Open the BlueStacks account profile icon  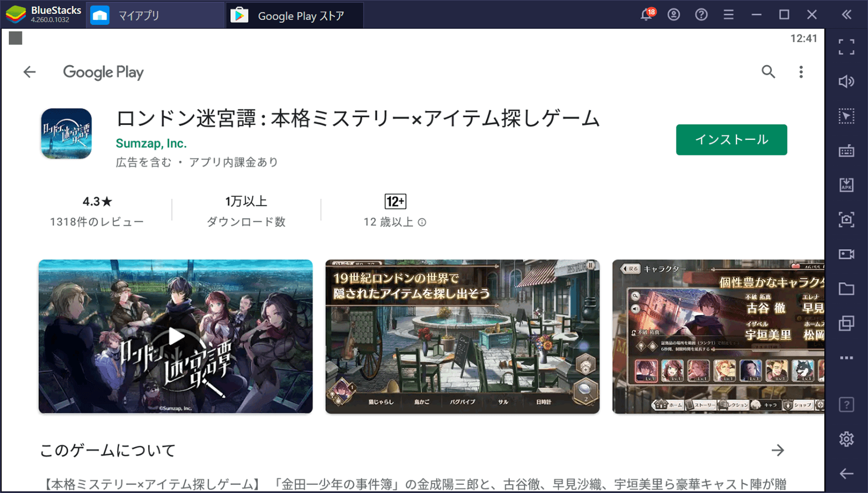tap(674, 15)
